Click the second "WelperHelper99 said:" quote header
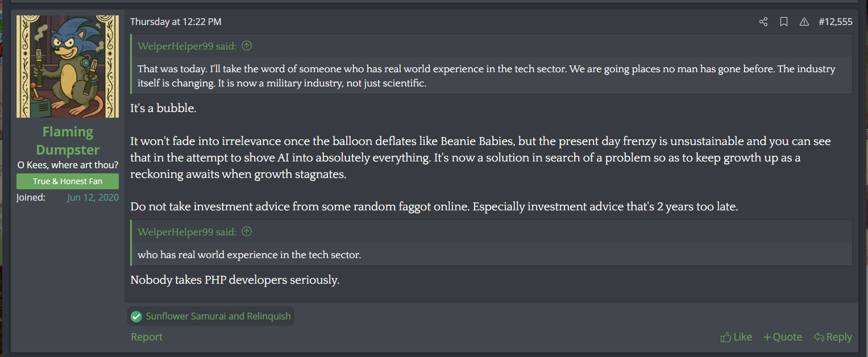The width and height of the screenshot is (868, 357). pos(187,232)
